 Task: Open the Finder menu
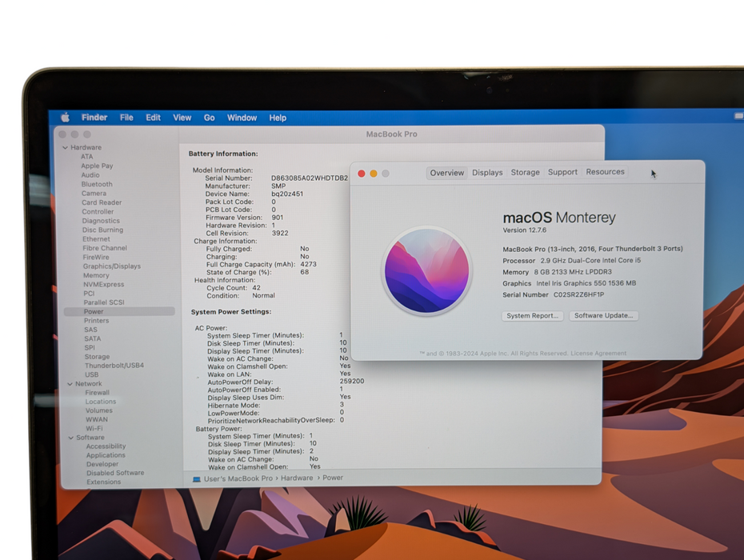coord(94,118)
